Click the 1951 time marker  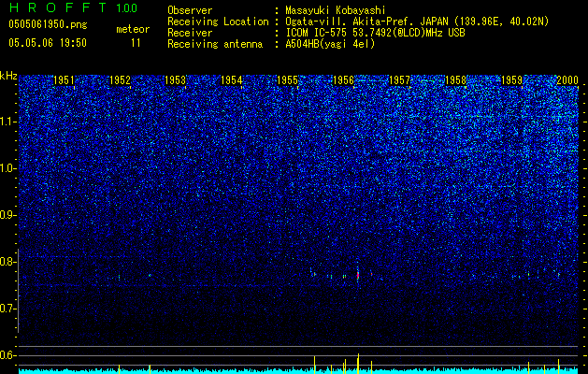click(64, 80)
